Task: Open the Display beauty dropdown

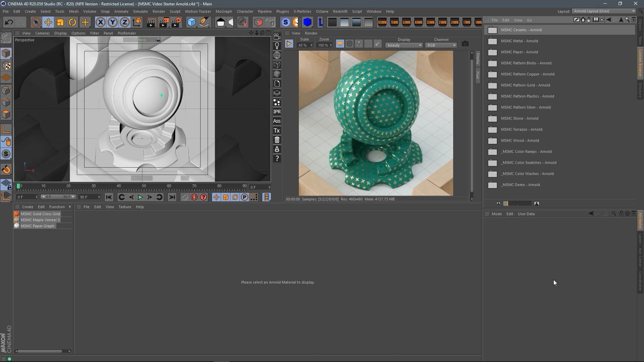Action: coord(404,45)
